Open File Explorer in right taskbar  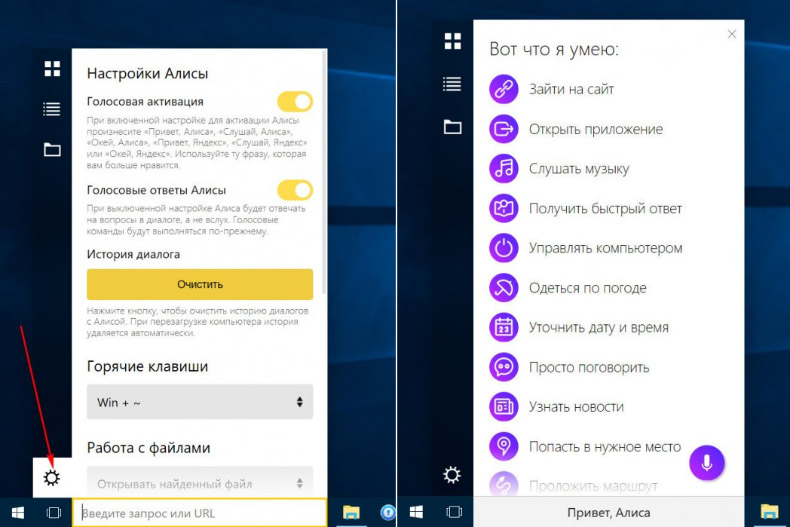coord(769,512)
